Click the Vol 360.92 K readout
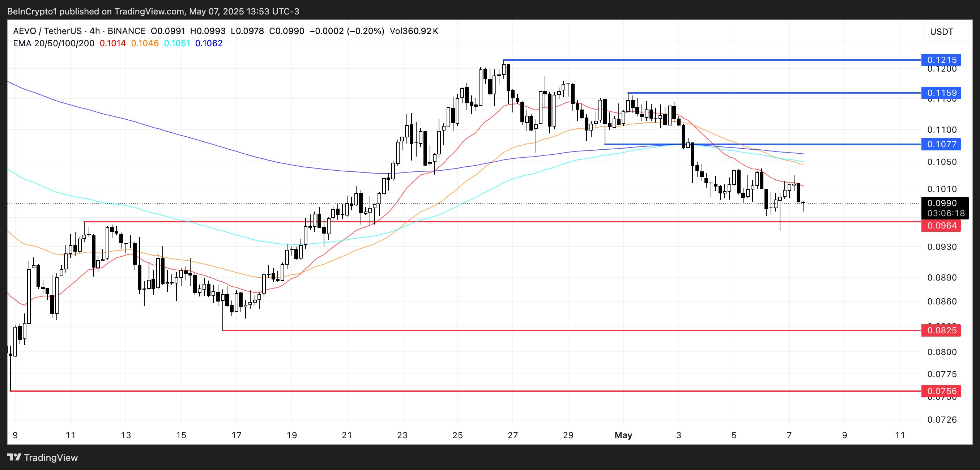Screen dimensions: 980x470 pyautogui.click(x=414, y=31)
